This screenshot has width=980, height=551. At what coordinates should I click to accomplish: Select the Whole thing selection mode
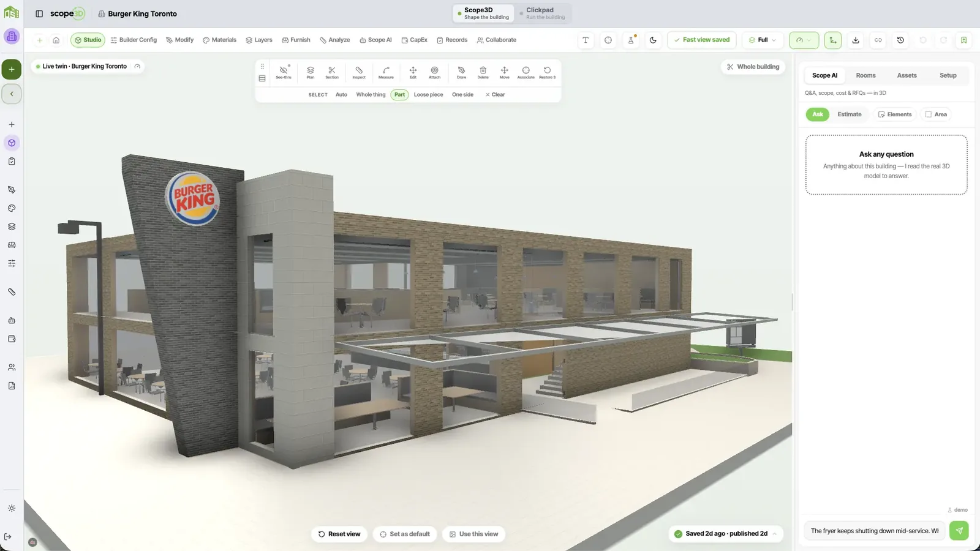pos(371,95)
